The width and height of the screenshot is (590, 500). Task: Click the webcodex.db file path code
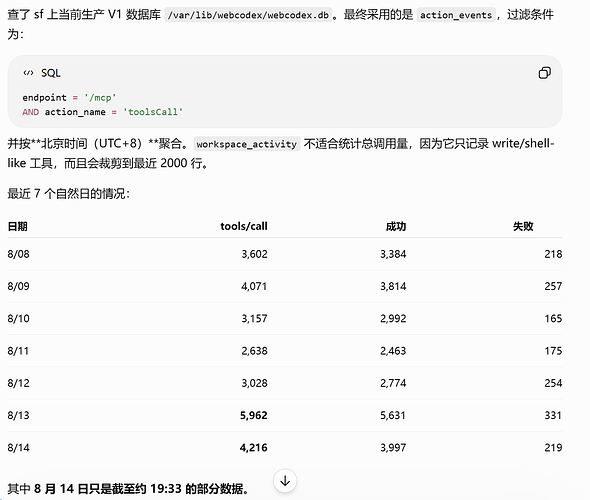coord(248,15)
